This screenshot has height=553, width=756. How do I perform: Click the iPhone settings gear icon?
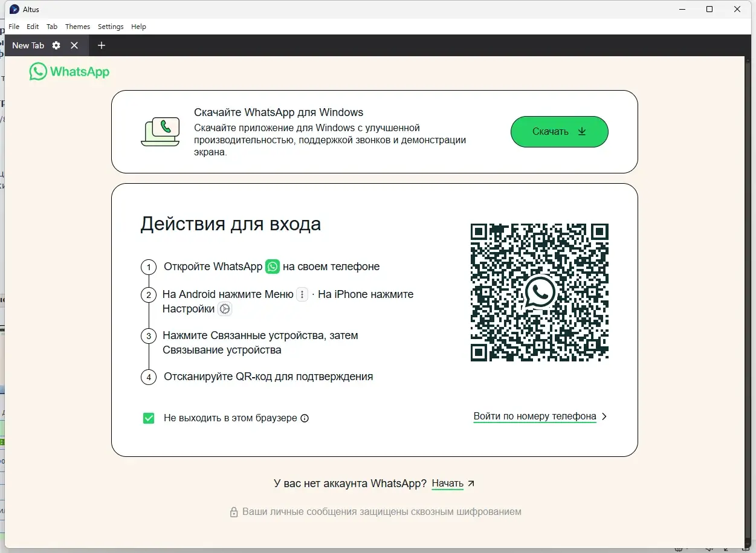pyautogui.click(x=225, y=309)
